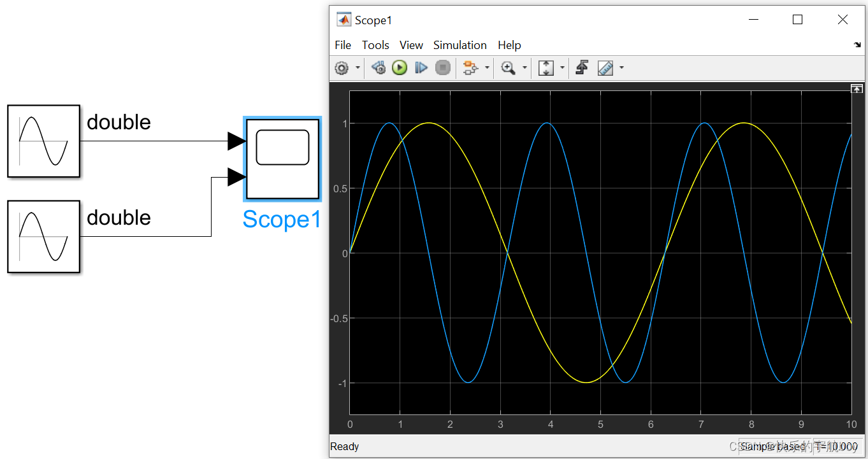Toggle the panel collapse arrow above the plot

point(857,88)
